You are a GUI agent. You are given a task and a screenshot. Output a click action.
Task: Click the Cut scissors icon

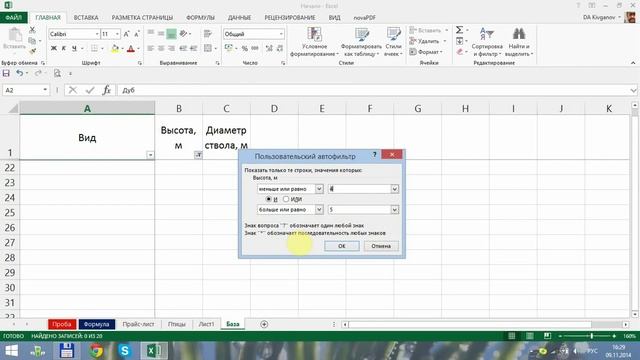coord(32,30)
